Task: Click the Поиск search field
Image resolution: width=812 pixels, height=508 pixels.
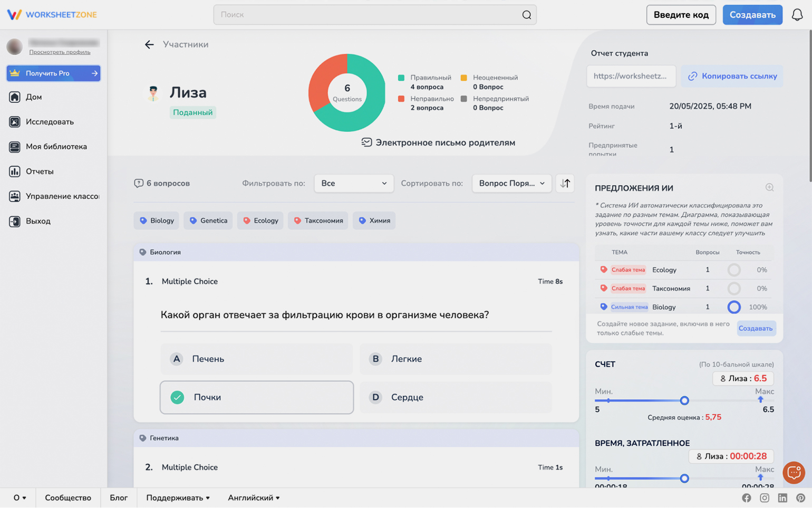Action: 375,15
